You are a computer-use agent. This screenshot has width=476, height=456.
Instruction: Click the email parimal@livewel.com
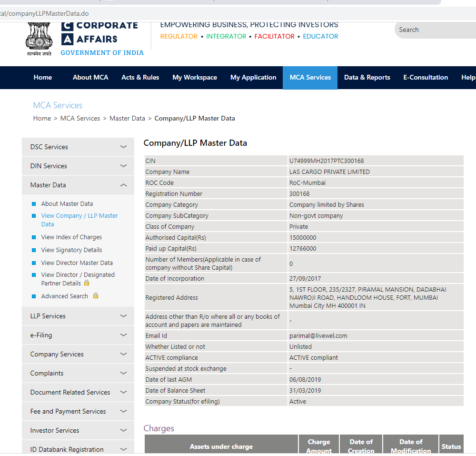pos(318,336)
